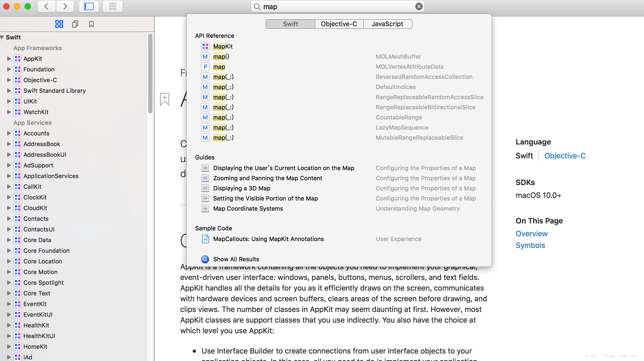Open the documents copy icon in sidebar

coord(75,24)
